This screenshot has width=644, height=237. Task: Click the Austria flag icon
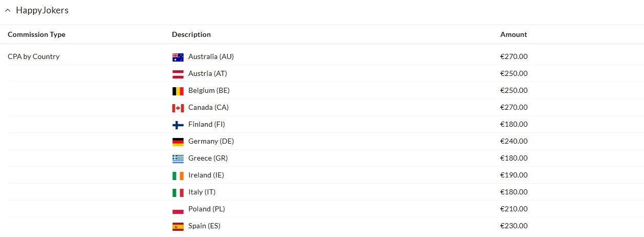(x=178, y=74)
